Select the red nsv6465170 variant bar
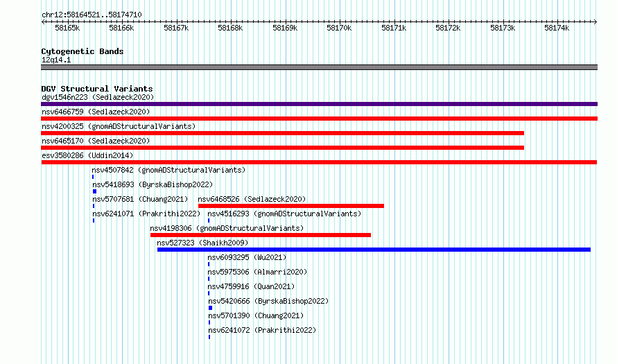 (283, 148)
